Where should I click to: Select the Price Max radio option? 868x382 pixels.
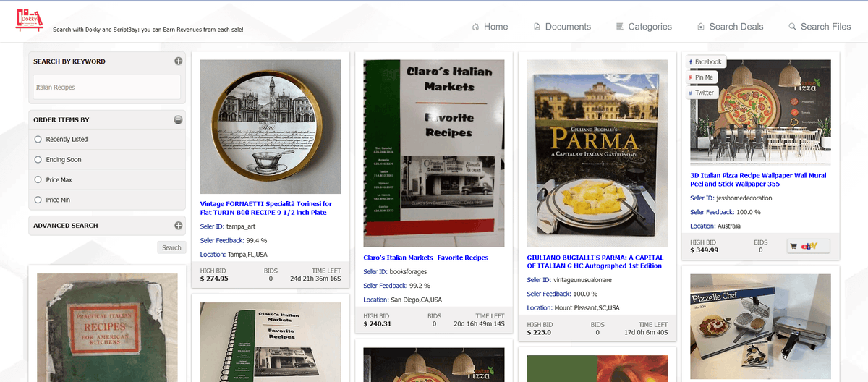coord(38,179)
